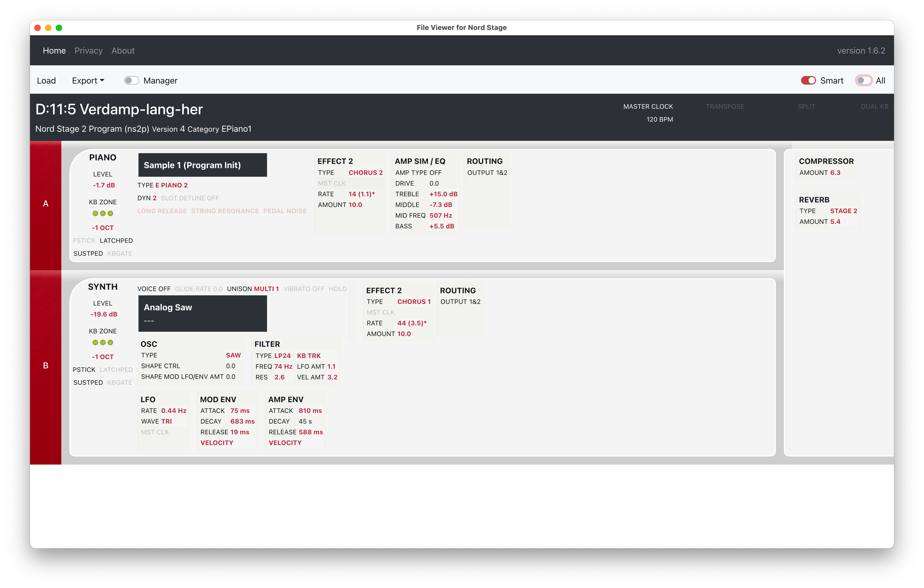Disable the Smart view switch

pos(808,80)
